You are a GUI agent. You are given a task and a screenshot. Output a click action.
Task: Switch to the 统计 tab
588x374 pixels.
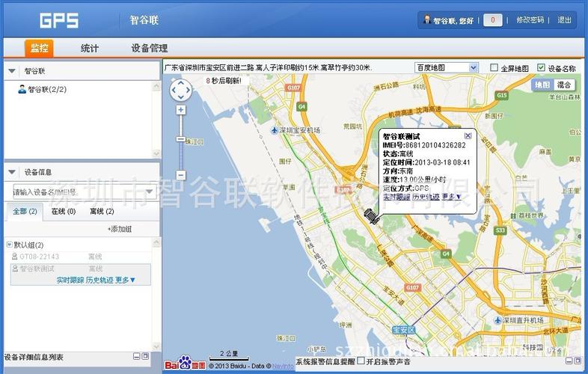[x=89, y=49]
